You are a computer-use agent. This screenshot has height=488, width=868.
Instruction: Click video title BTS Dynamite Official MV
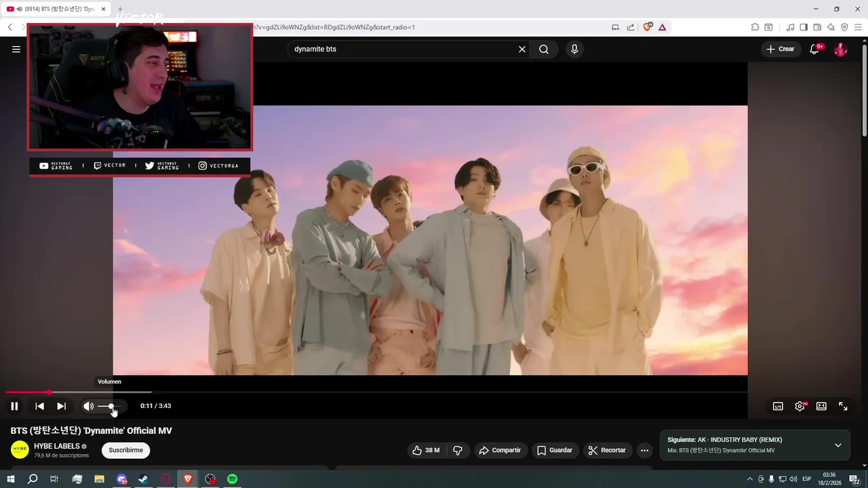pos(92,430)
